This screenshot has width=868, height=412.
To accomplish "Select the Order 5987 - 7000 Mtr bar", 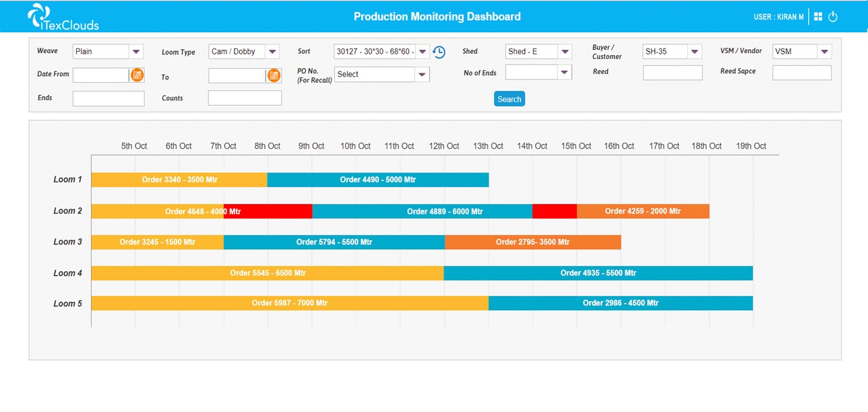I will [x=289, y=303].
